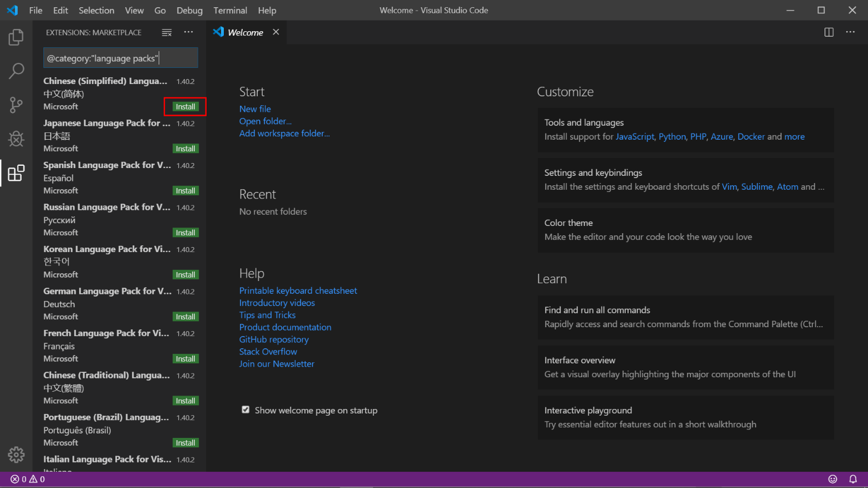Viewport: 868px width, 488px height.
Task: Open the Selection menu
Action: [x=96, y=11]
